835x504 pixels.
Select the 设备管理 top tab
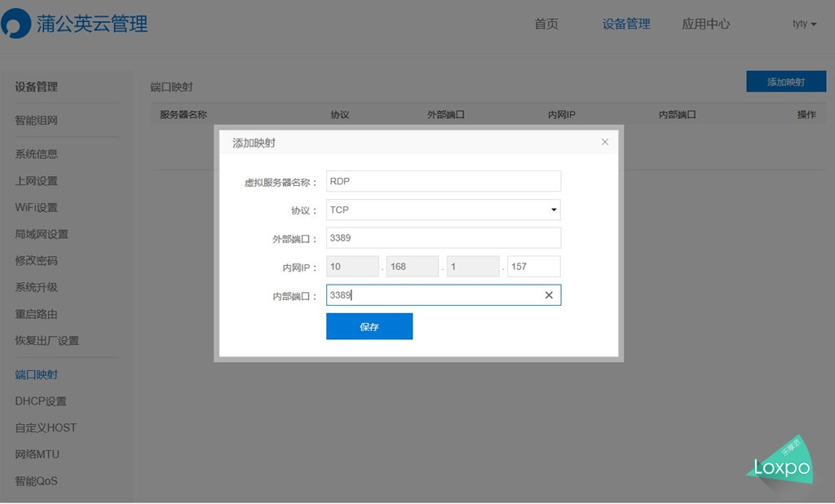click(x=625, y=24)
